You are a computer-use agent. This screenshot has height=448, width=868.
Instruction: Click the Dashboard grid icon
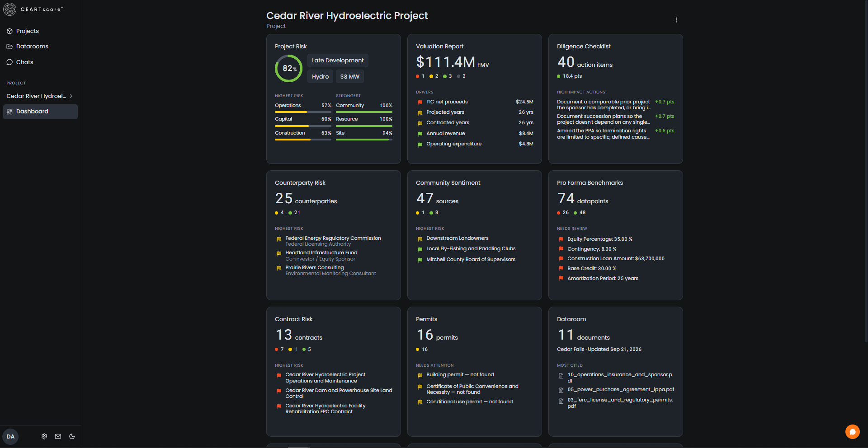point(9,112)
